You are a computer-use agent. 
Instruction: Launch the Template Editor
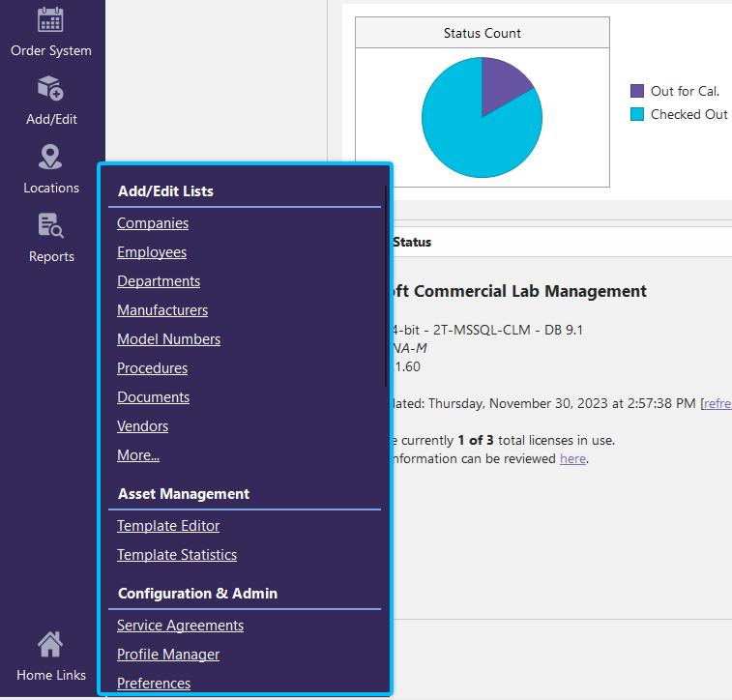pos(168,526)
